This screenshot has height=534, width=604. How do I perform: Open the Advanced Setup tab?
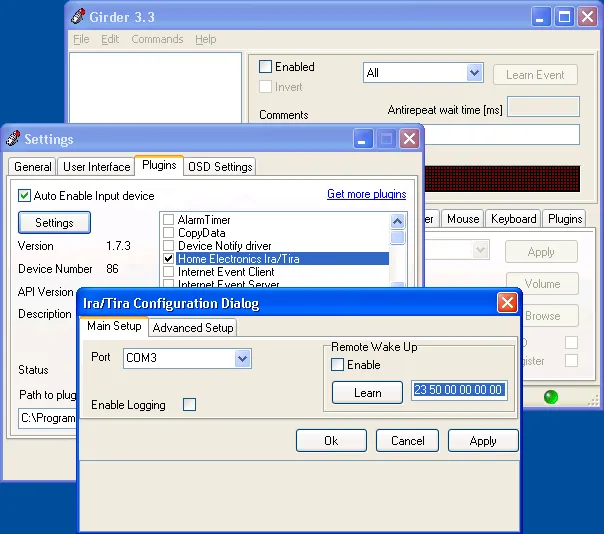point(193,328)
